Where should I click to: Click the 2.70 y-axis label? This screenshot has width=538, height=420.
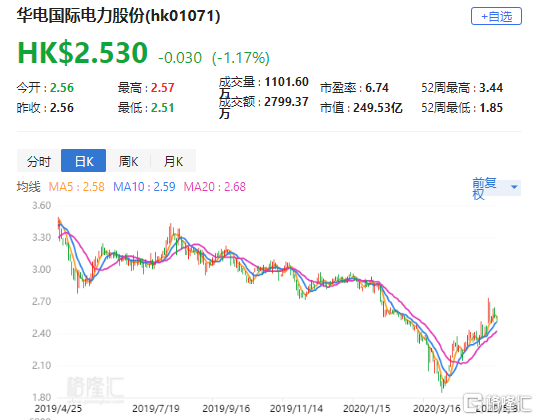42,301
